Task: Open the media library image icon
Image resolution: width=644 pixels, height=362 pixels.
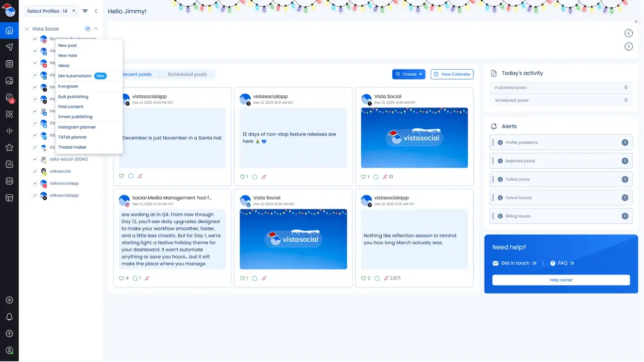Action: coord(9,81)
